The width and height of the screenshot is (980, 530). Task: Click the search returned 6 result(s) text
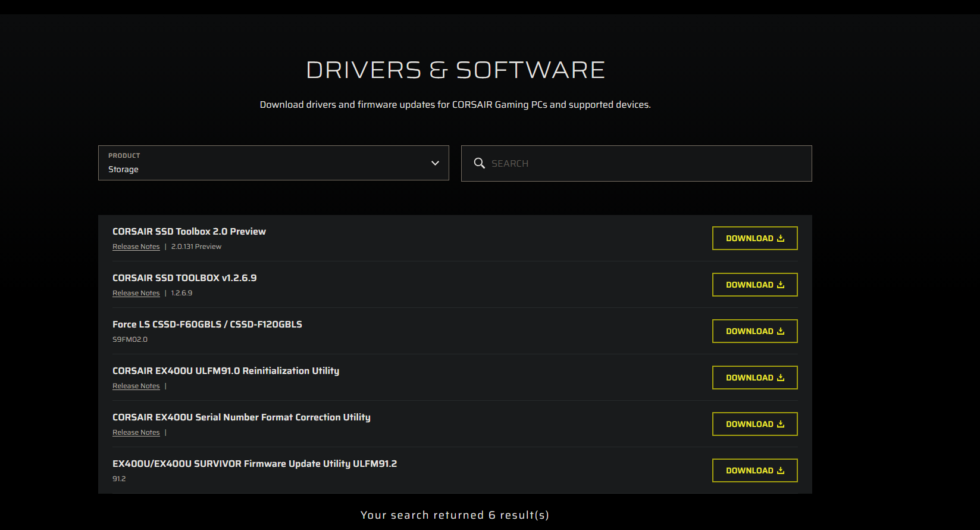[x=455, y=515]
